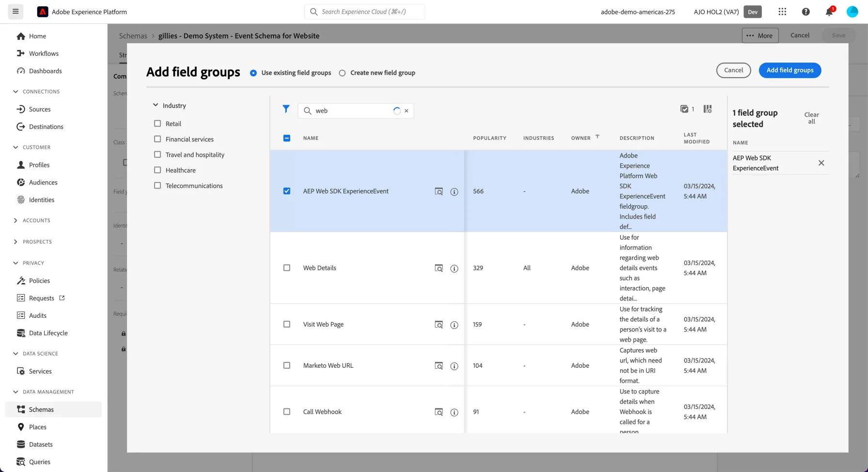Toggle the select-all header checkbox
Viewport: 868px width, 472px height.
click(287, 138)
